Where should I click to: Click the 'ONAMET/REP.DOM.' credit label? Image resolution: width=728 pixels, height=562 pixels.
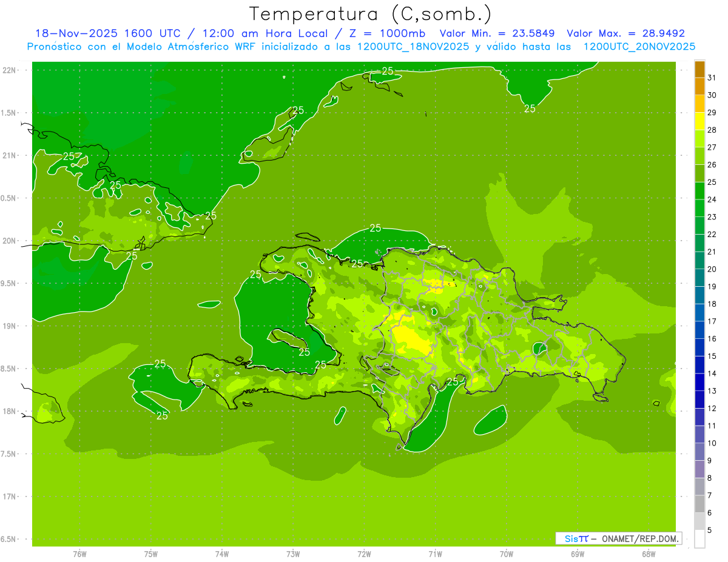click(641, 538)
